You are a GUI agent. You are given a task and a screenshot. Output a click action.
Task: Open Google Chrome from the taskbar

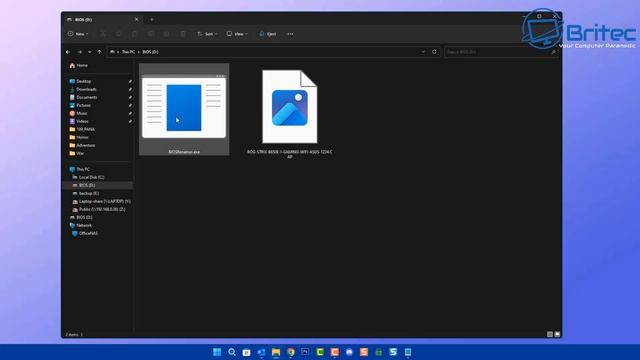(x=291, y=352)
